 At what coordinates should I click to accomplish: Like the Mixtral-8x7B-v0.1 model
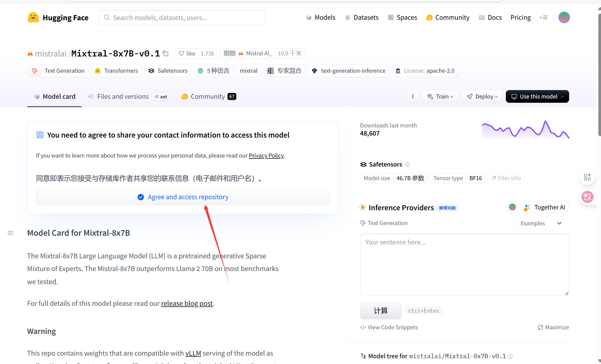(186, 53)
